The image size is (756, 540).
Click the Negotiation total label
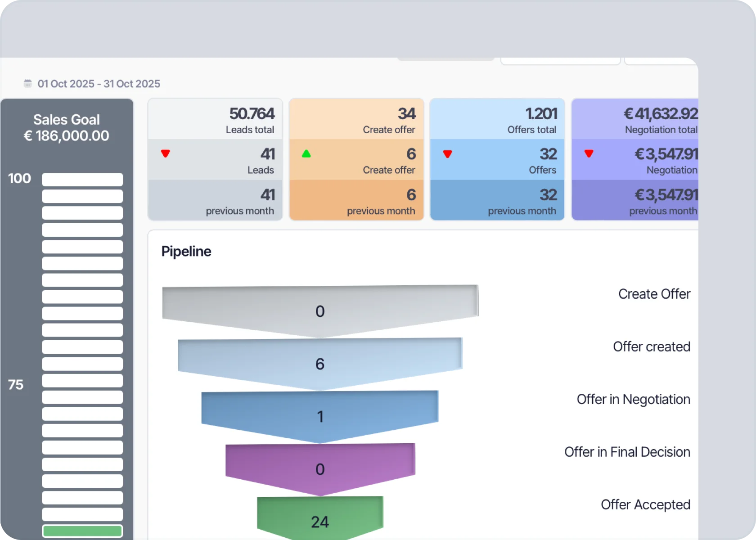click(661, 130)
